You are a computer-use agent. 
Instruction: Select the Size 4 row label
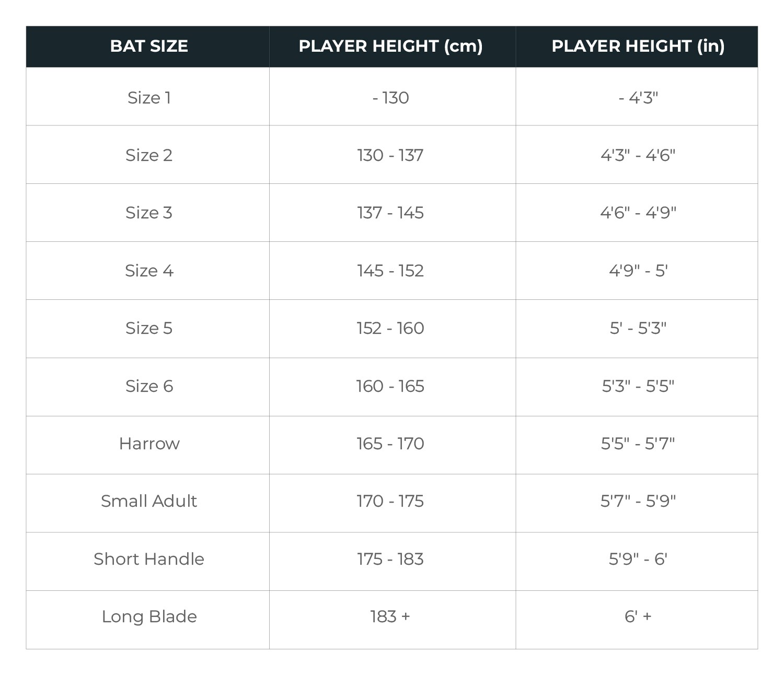(149, 271)
